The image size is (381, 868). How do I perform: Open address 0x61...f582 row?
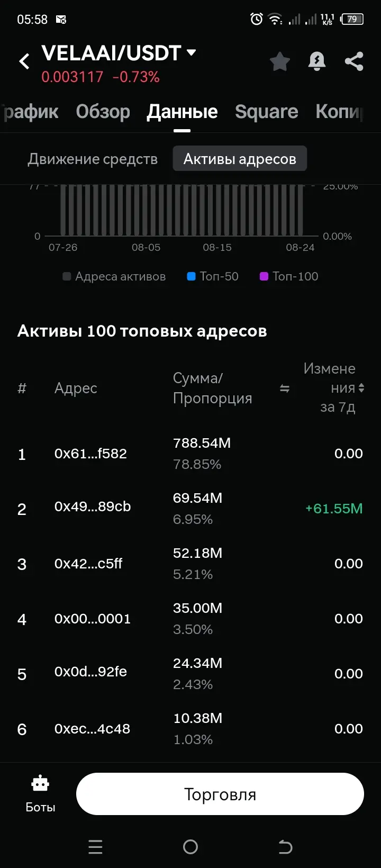click(x=190, y=454)
